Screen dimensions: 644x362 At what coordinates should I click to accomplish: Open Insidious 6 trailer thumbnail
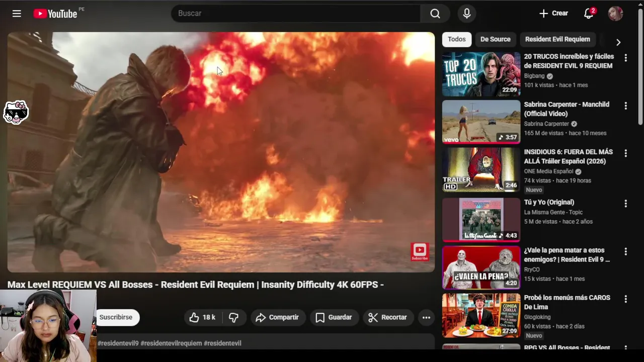click(x=481, y=169)
